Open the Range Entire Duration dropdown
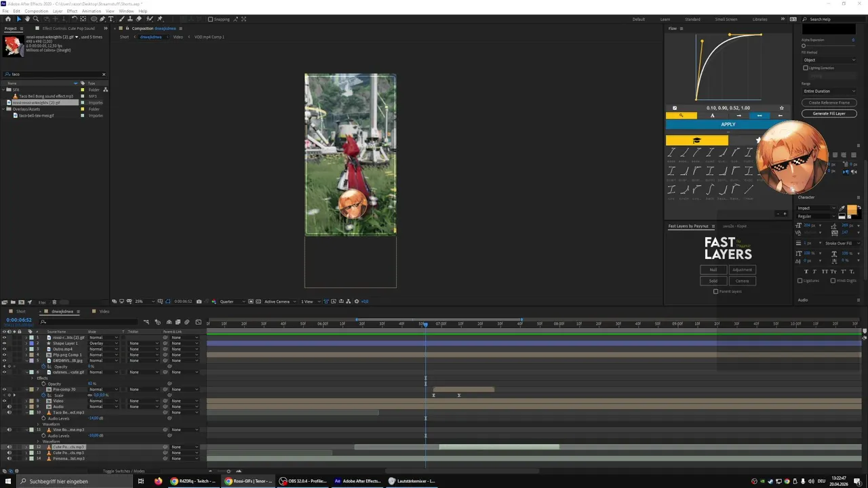This screenshot has height=488, width=868. [x=829, y=91]
